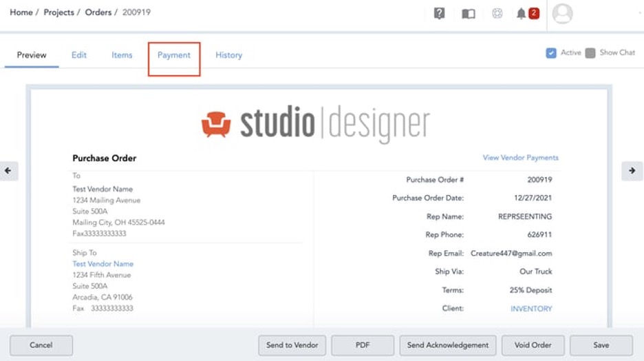Viewport: 644px width, 361px height.
Task: Select 1234 Mailing Avenue address line
Action: coord(107,200)
